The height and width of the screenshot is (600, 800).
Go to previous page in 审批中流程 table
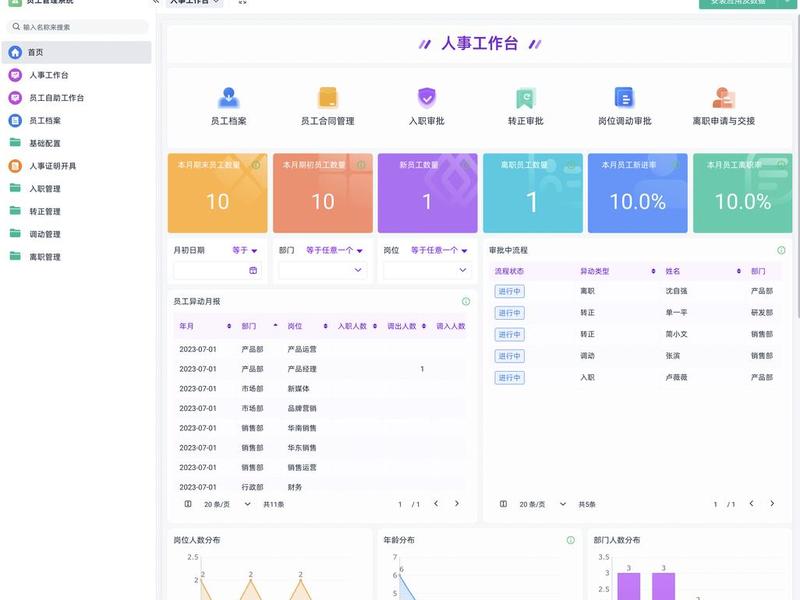[x=751, y=504]
